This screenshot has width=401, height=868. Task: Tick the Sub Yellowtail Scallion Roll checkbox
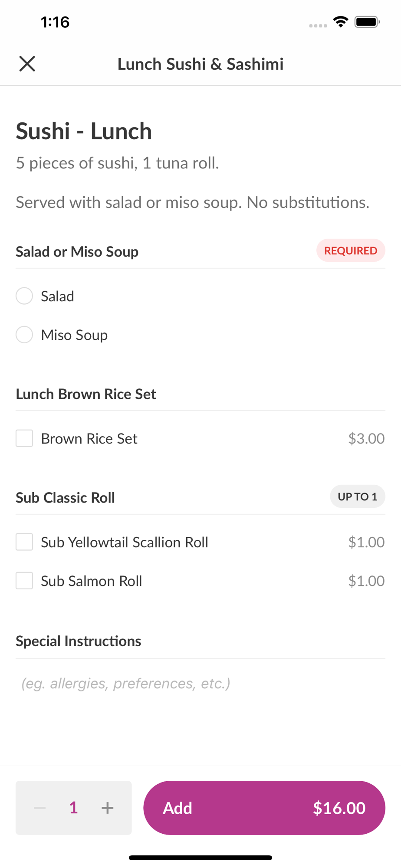coord(24,542)
